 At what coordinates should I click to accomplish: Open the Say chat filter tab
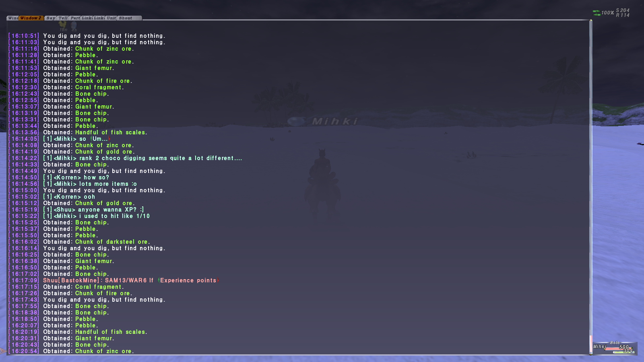[50, 18]
